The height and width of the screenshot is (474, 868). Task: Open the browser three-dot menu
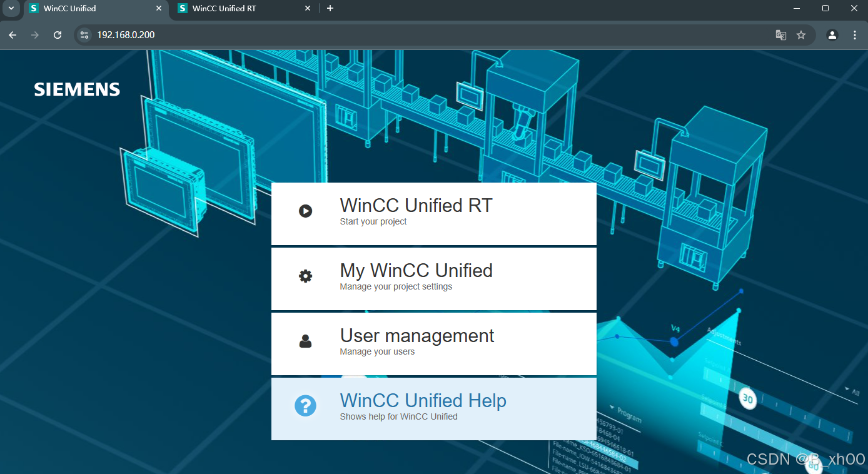855,35
